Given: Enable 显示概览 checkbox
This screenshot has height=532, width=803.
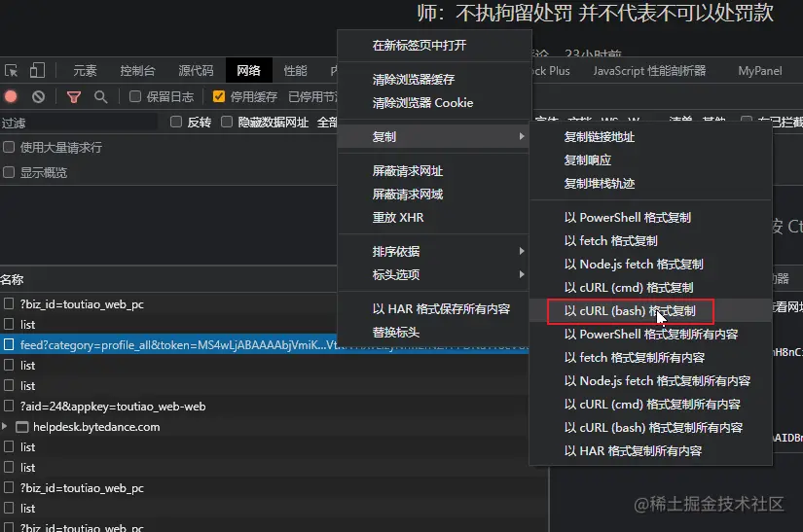Looking at the screenshot, I should coord(9,172).
